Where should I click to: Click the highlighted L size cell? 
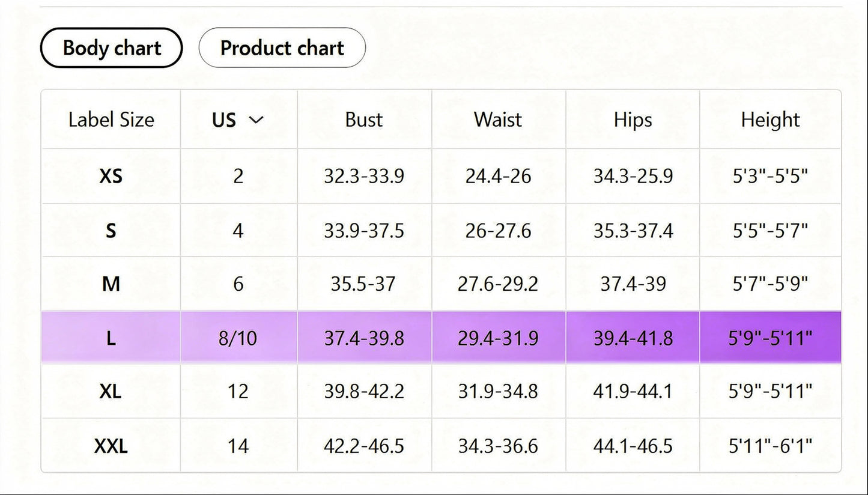(x=111, y=338)
